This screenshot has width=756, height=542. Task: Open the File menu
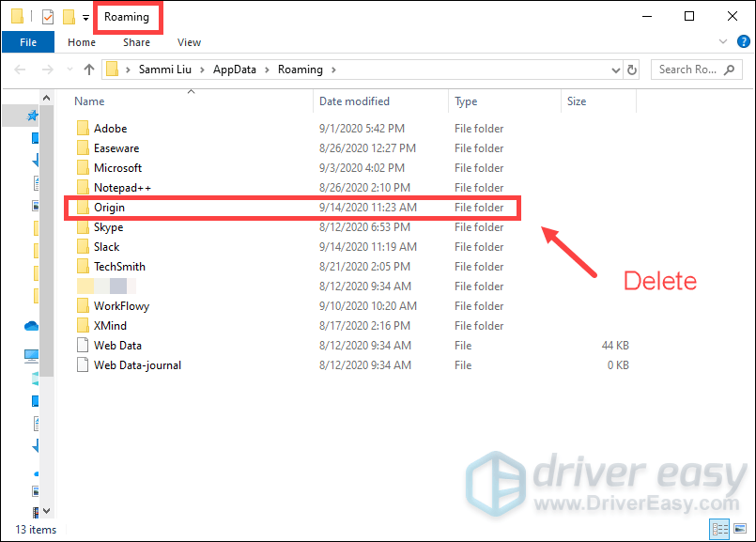click(x=28, y=42)
